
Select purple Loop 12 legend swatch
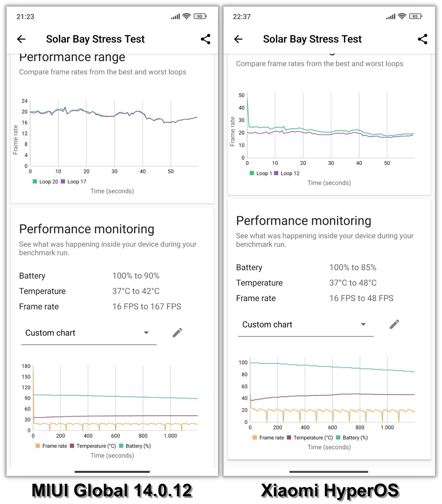[276, 173]
